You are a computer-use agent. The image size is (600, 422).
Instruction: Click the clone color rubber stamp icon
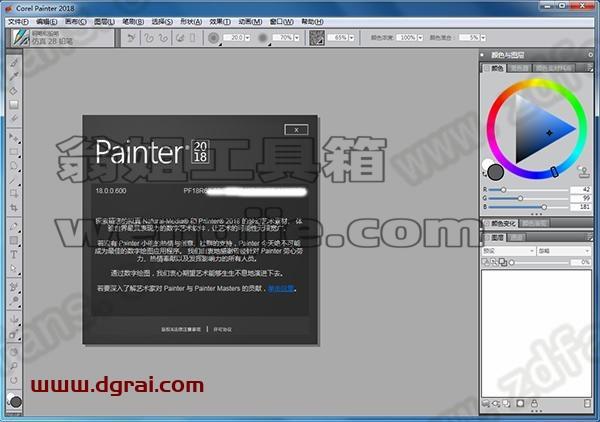[584, 172]
